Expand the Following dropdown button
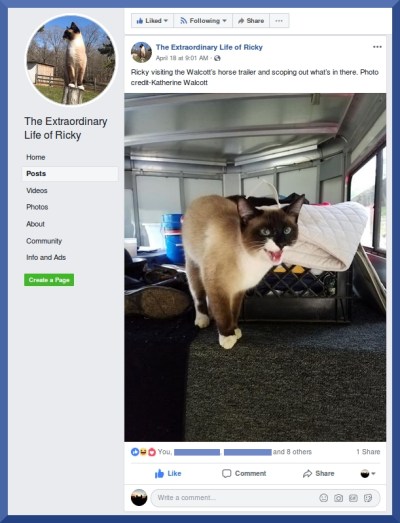This screenshot has width=400, height=523. click(x=203, y=21)
